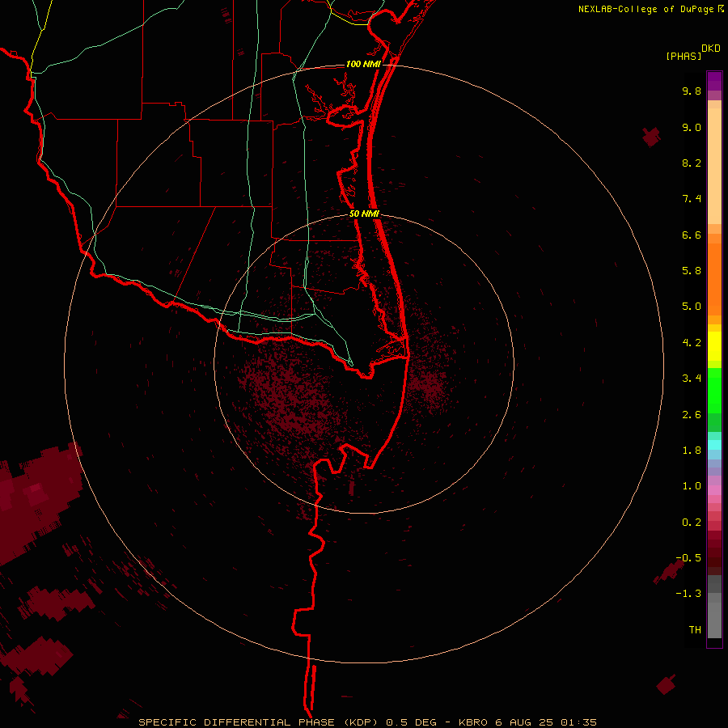Select the 9.0 value on the color scale
The width and height of the screenshot is (728, 728).
tap(692, 127)
